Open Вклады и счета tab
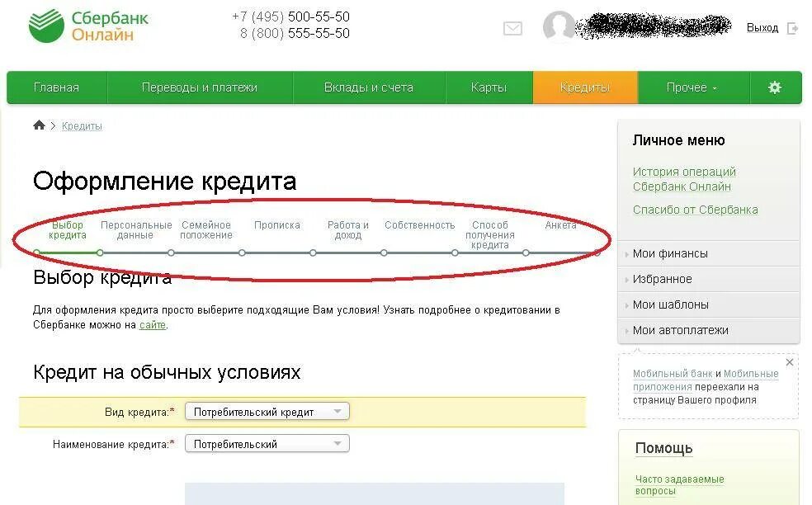The image size is (812, 505). [369, 87]
